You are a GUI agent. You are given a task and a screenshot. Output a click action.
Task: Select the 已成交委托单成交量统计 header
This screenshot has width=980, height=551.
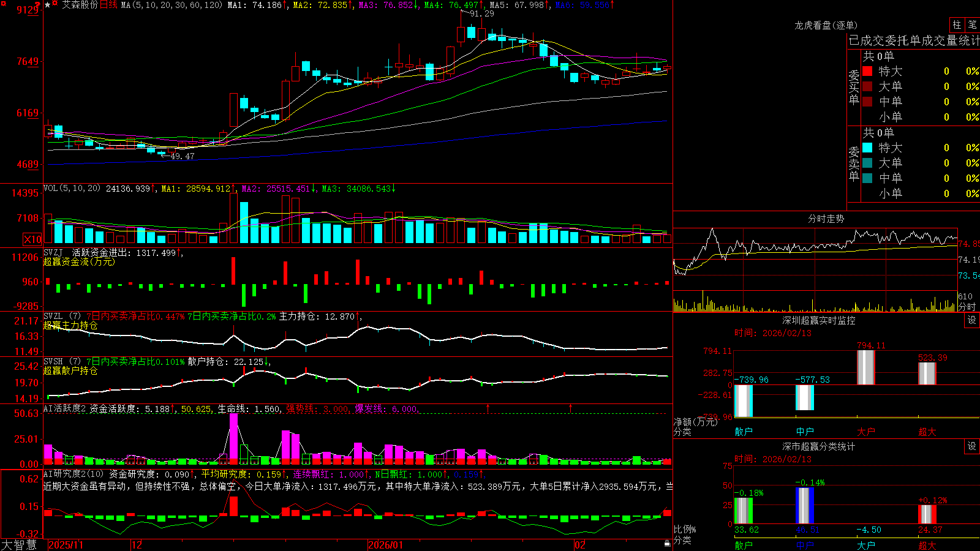pos(914,40)
